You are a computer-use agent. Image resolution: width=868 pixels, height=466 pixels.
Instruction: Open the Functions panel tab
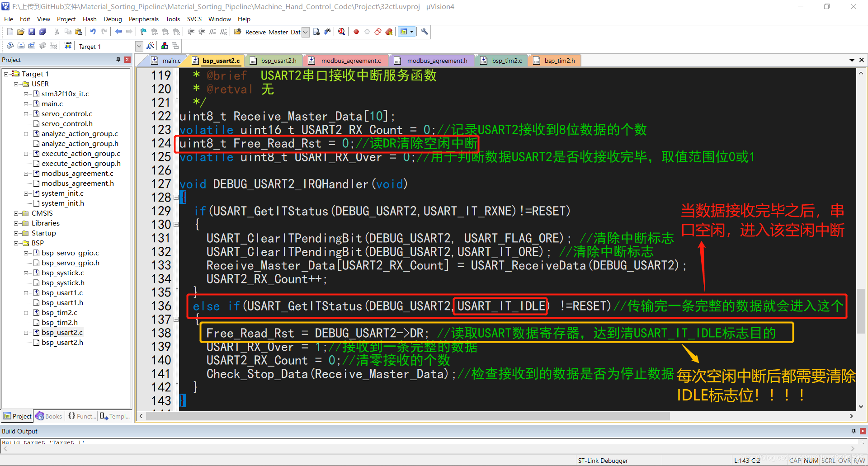[x=81, y=416]
